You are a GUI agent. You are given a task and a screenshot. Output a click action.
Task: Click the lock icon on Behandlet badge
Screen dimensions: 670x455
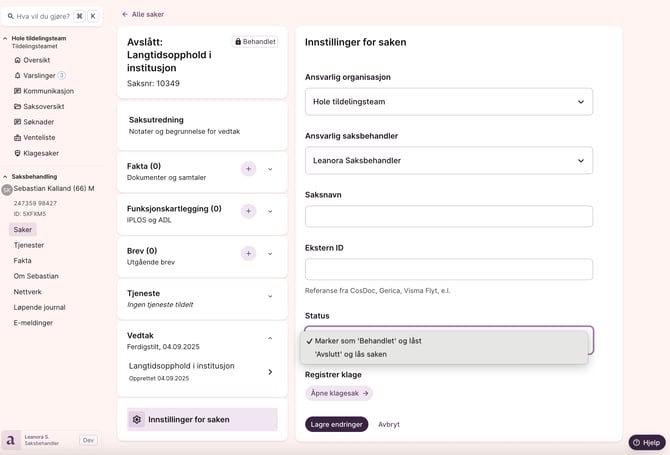pyautogui.click(x=238, y=42)
